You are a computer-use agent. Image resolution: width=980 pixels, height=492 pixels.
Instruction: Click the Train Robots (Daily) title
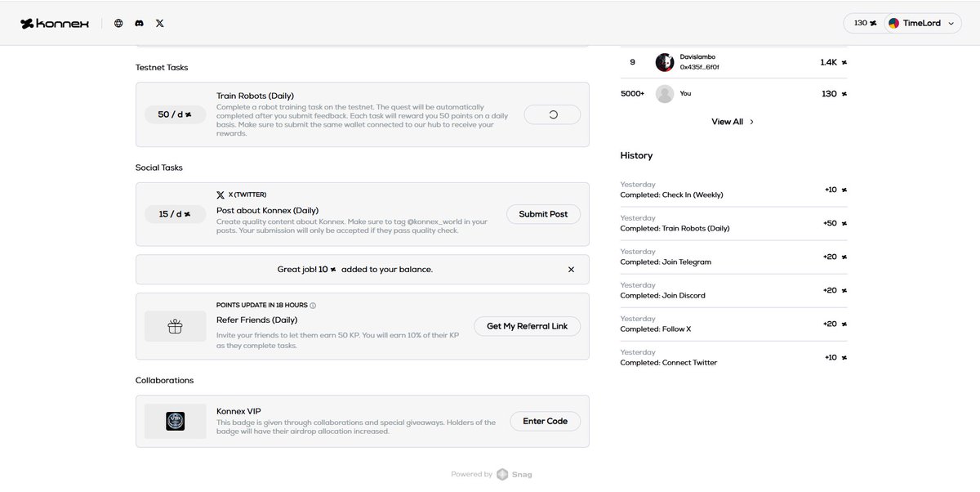(255, 96)
